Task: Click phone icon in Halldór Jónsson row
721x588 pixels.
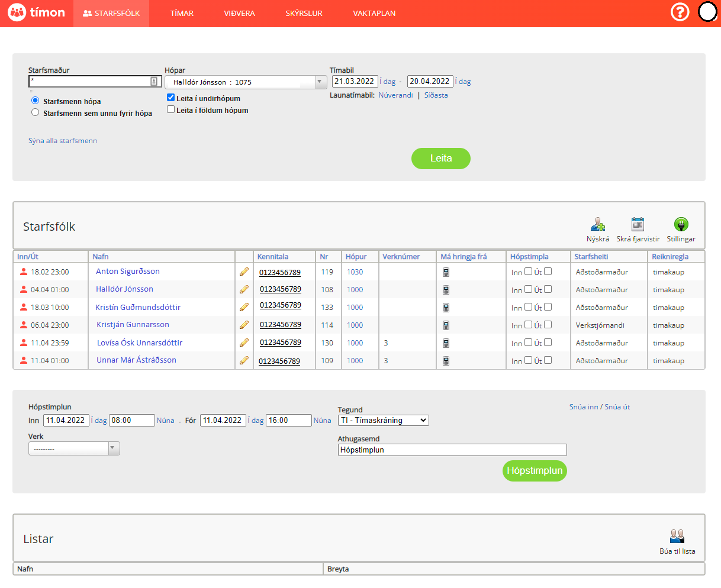Action: pyautogui.click(x=446, y=290)
